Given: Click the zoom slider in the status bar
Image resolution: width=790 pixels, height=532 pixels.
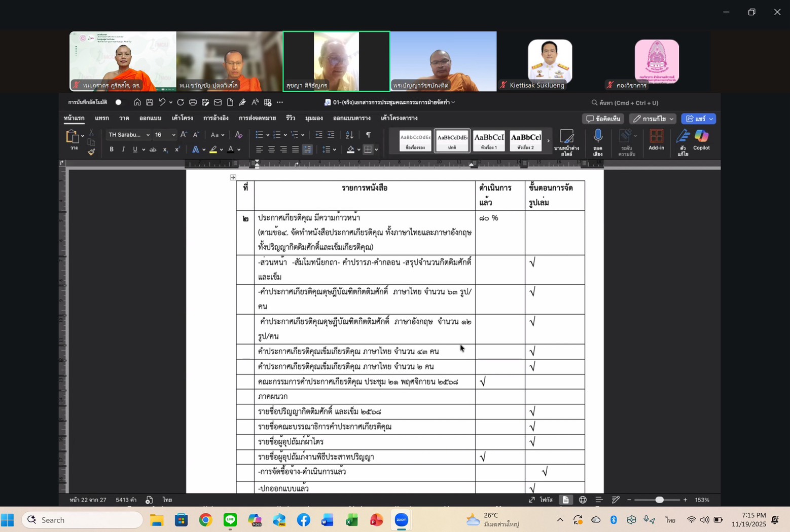Looking at the screenshot, I should click(659, 500).
